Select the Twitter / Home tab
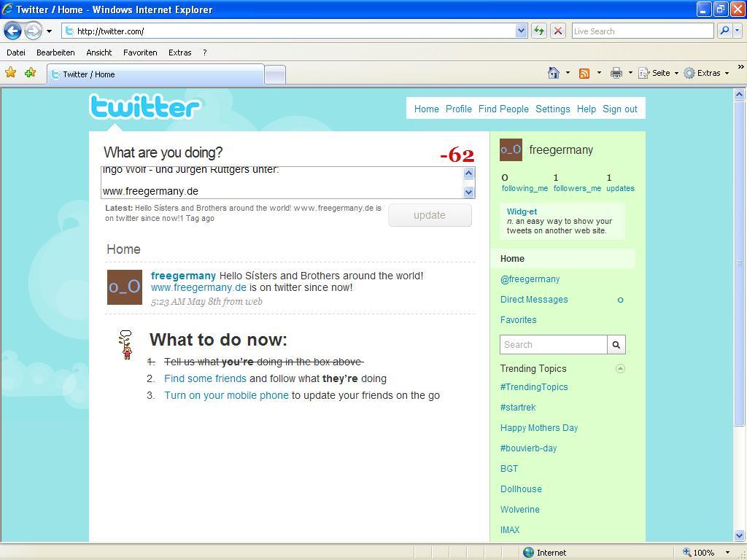 coord(156,74)
